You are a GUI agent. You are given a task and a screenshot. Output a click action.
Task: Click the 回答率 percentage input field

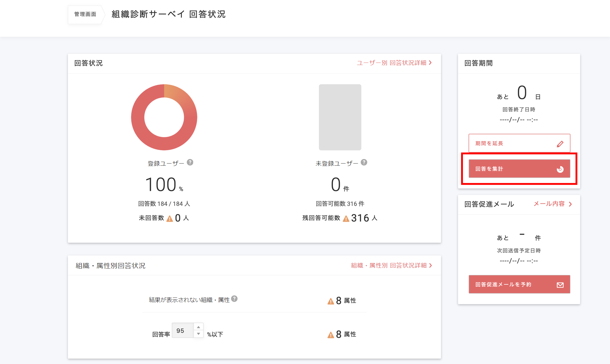point(182,330)
